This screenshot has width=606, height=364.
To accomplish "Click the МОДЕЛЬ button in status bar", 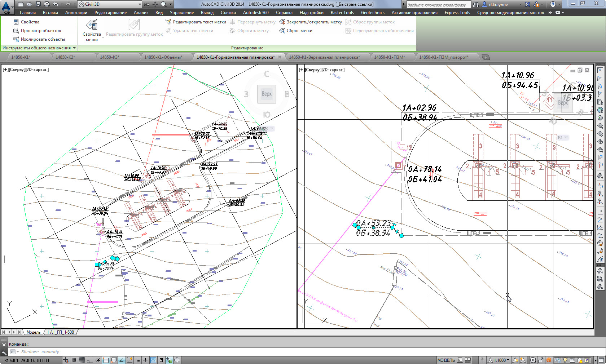I will (x=446, y=360).
